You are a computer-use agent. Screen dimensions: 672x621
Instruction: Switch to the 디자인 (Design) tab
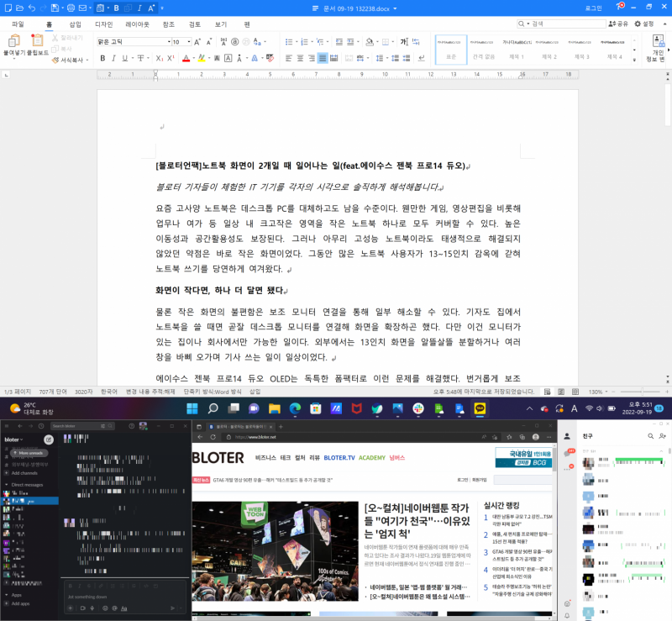103,24
